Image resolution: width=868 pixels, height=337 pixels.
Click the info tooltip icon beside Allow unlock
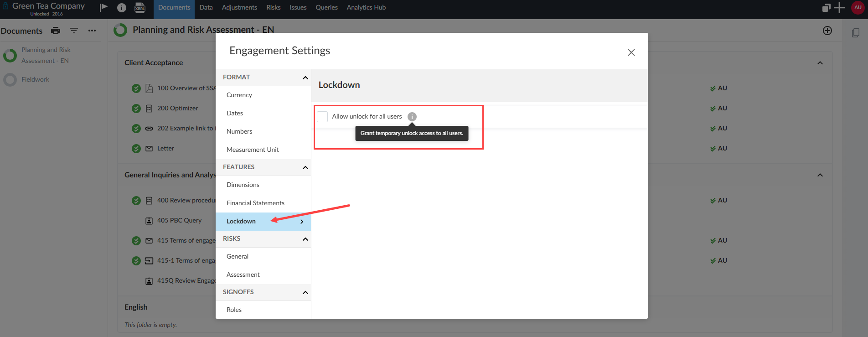[x=412, y=117]
